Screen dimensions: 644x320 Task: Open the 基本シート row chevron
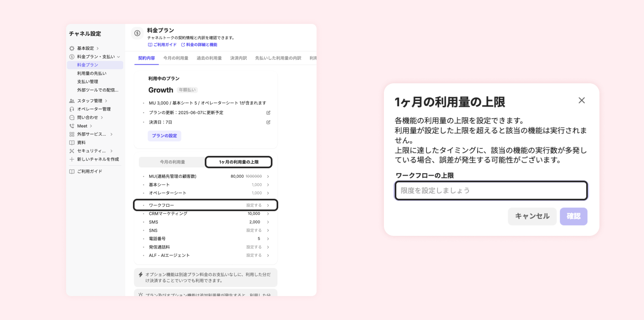pos(268,185)
